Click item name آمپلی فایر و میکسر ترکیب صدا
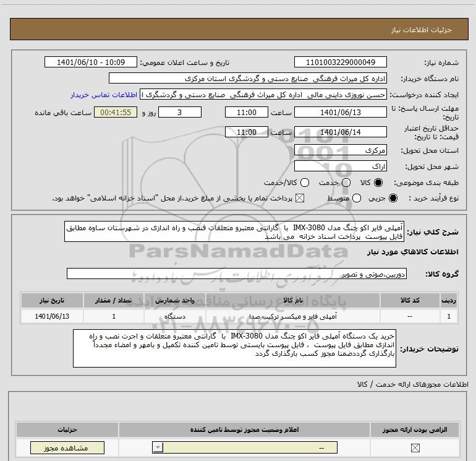The image size is (476, 461). pyautogui.click(x=292, y=316)
